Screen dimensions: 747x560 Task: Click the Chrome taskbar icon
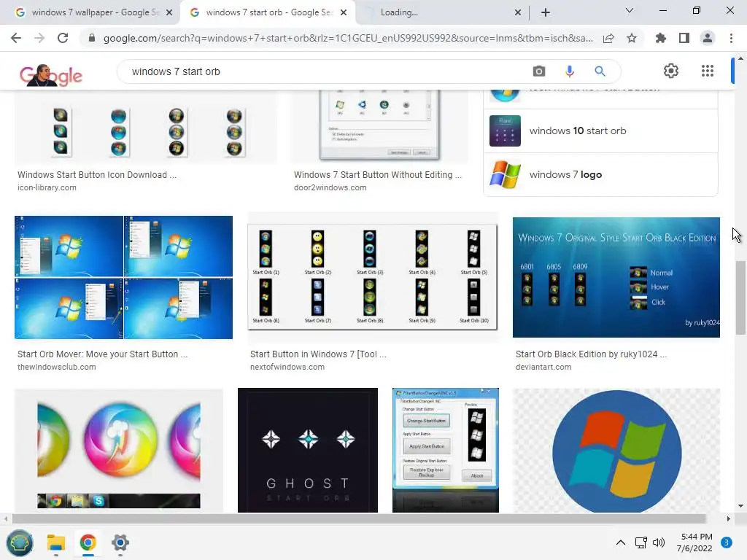pyautogui.click(x=88, y=542)
